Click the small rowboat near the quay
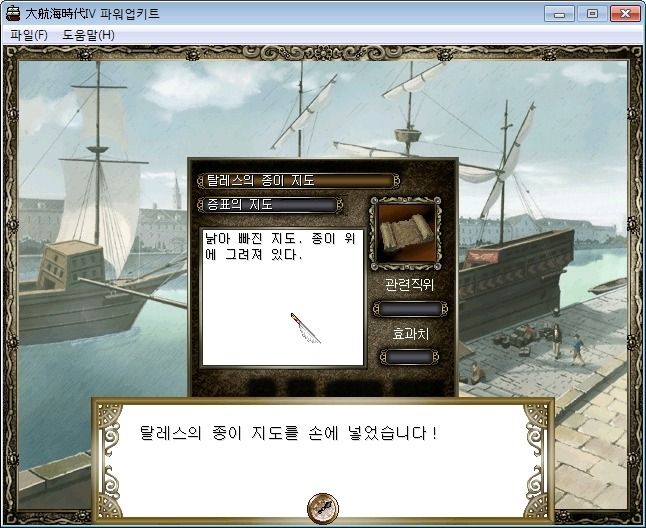Screen dimensions: 646x528 609,286
